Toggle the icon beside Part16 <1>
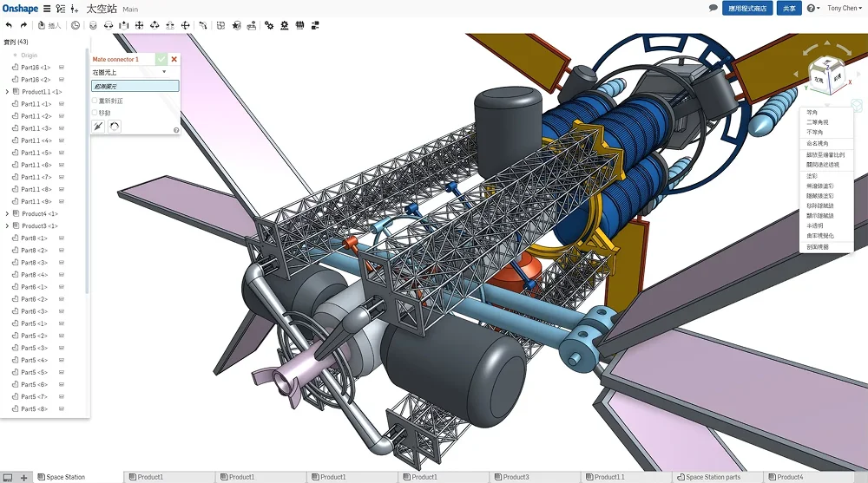The width and height of the screenshot is (868, 483). click(62, 68)
